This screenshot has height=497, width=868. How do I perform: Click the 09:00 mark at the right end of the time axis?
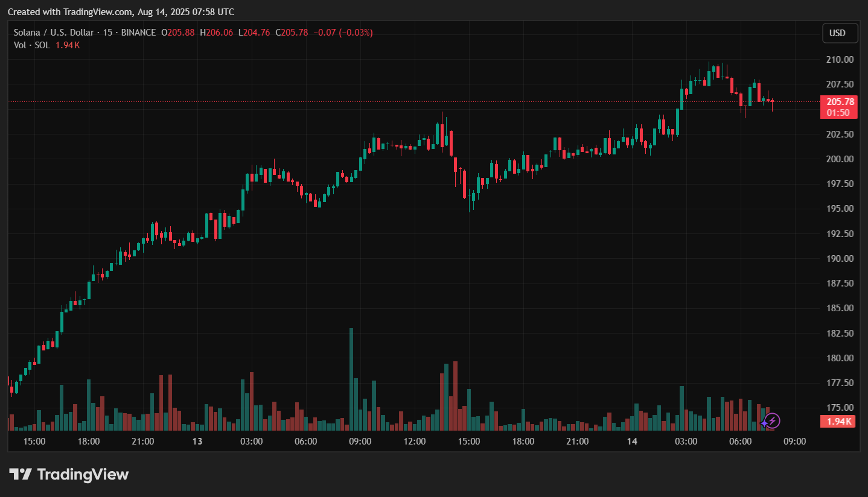794,442
